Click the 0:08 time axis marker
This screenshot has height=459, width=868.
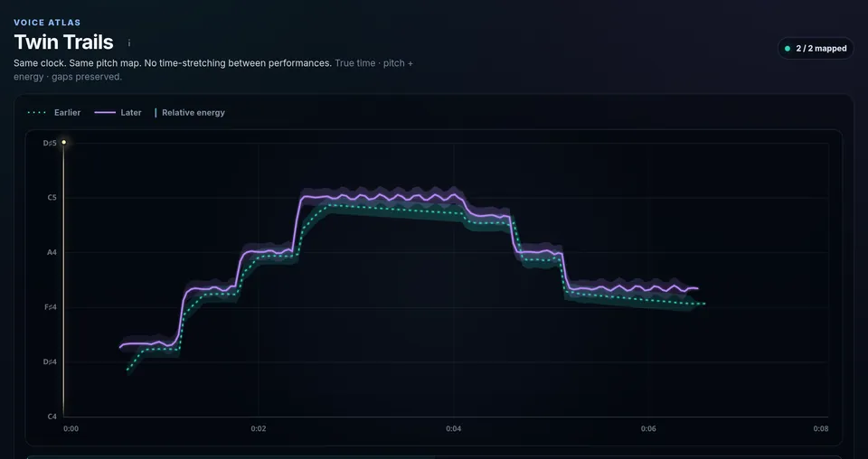(x=821, y=428)
